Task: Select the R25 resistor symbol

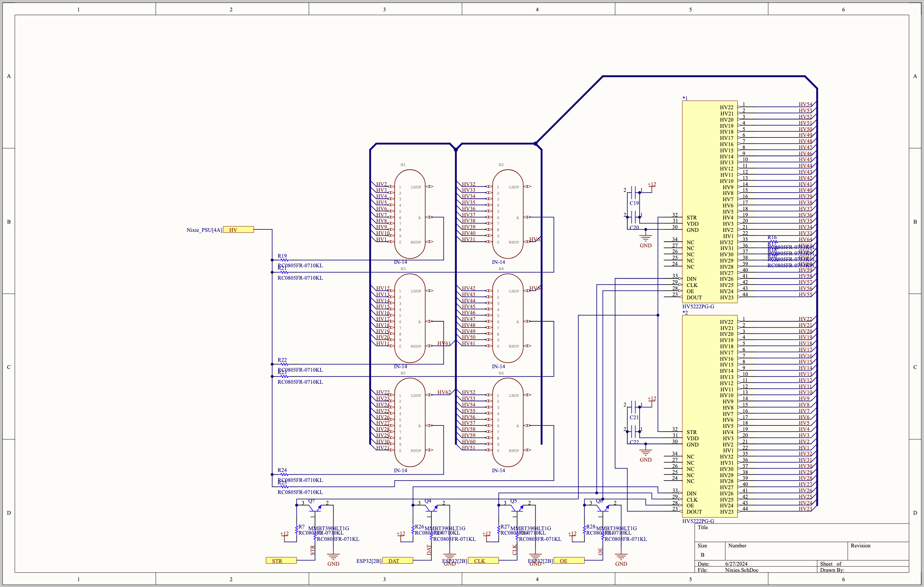Action: pyautogui.click(x=284, y=487)
